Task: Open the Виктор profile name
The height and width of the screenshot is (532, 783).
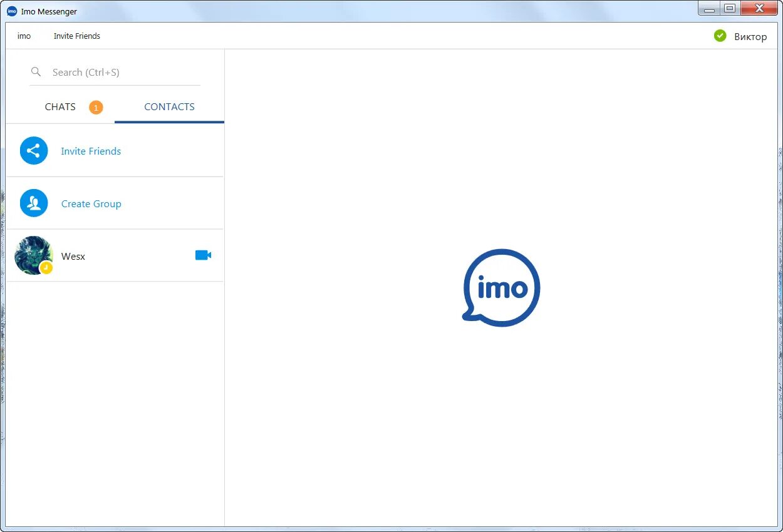Action: click(x=750, y=36)
